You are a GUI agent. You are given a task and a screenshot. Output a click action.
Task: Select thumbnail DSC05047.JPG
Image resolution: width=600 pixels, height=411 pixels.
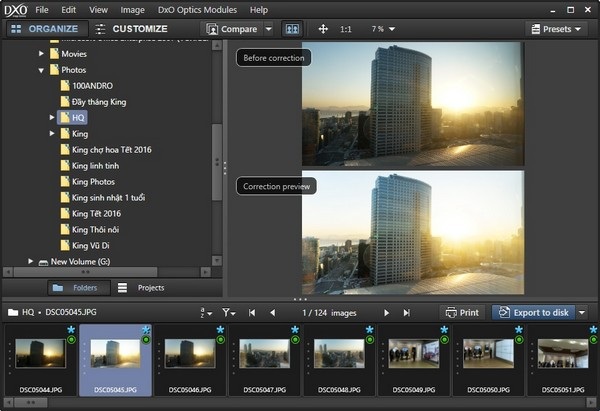click(x=264, y=360)
